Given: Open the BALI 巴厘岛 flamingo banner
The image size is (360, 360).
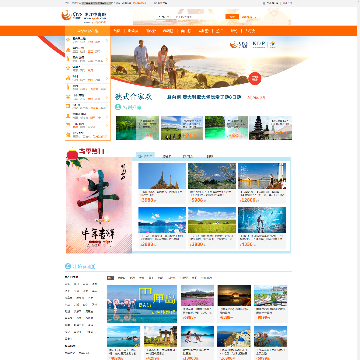Looking at the screenshot, I should tap(142, 304).
